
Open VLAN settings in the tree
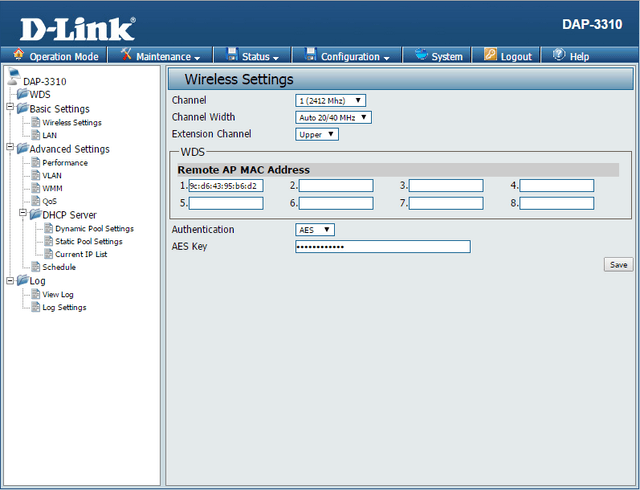52,175
